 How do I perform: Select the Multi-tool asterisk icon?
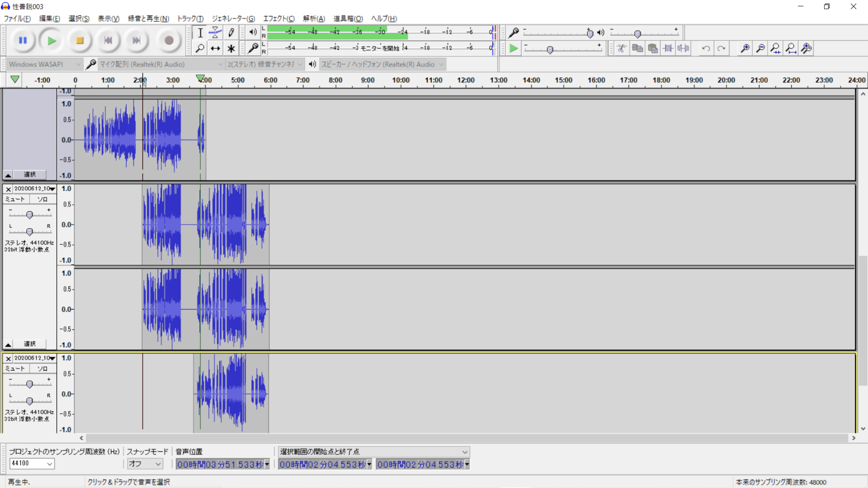[231, 49]
